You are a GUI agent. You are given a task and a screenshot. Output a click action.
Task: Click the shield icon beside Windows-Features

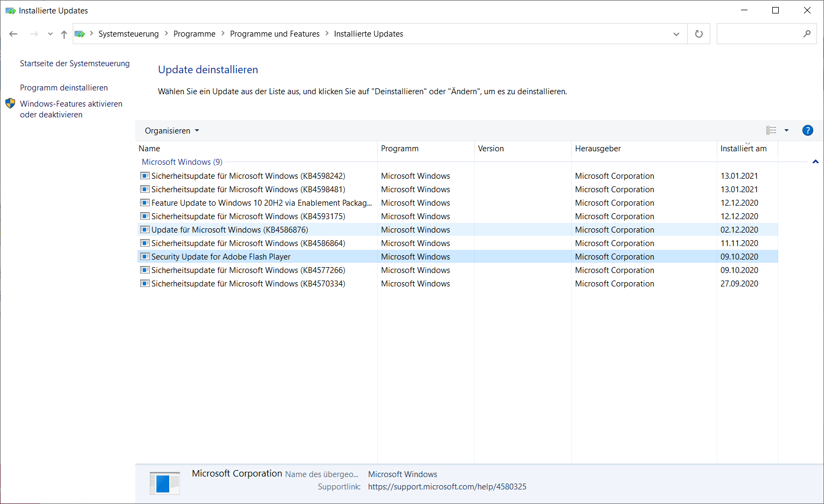tap(10, 103)
